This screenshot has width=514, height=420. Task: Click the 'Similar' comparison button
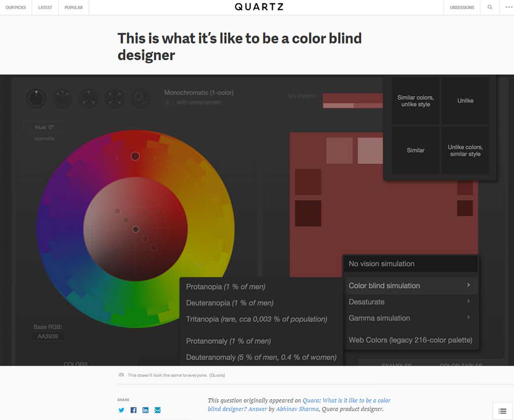coord(415,151)
